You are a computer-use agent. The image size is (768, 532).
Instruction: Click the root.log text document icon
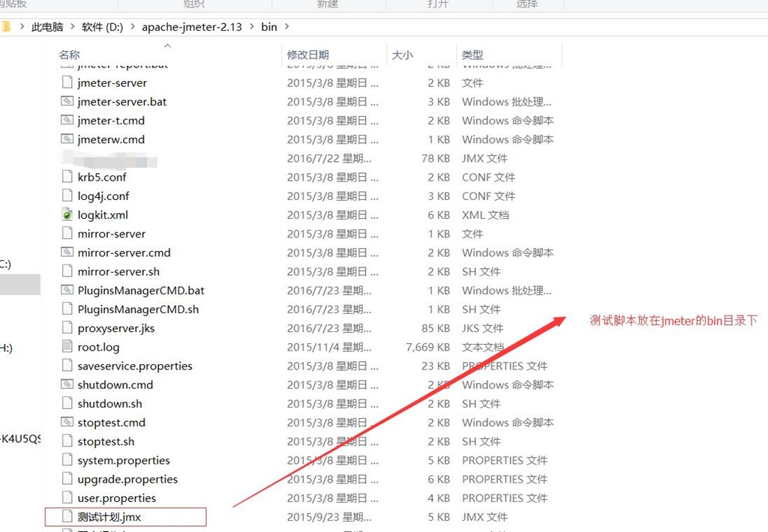pos(67,346)
